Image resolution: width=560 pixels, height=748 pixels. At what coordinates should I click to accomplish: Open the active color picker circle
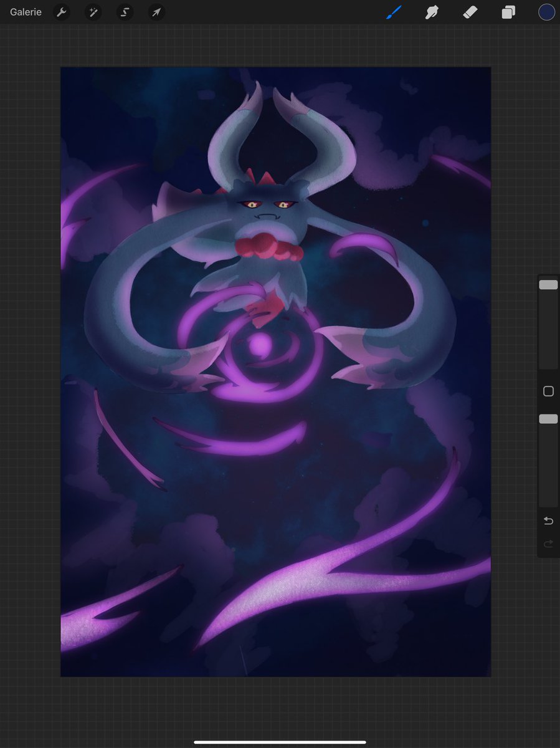(546, 12)
